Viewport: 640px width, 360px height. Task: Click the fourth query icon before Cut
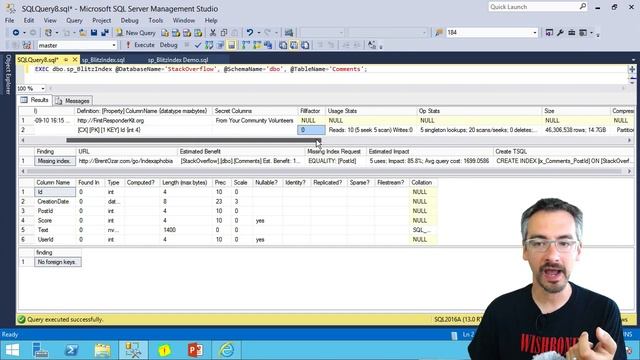198,32
